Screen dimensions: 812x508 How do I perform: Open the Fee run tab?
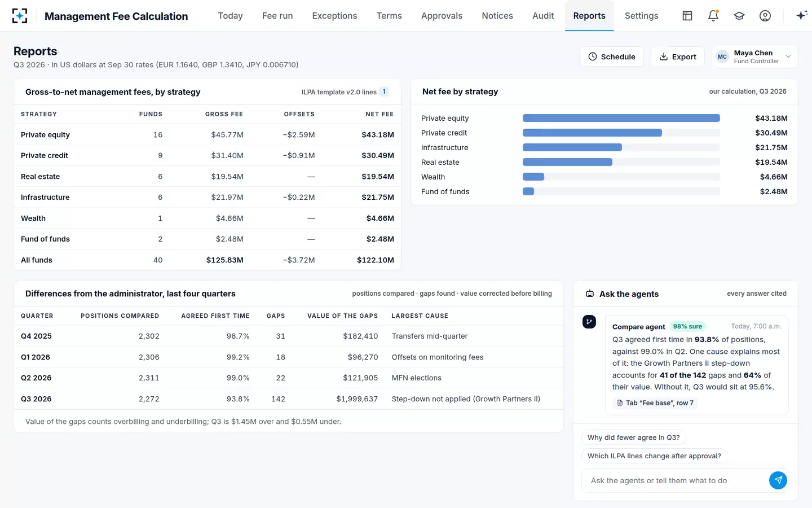tap(277, 16)
